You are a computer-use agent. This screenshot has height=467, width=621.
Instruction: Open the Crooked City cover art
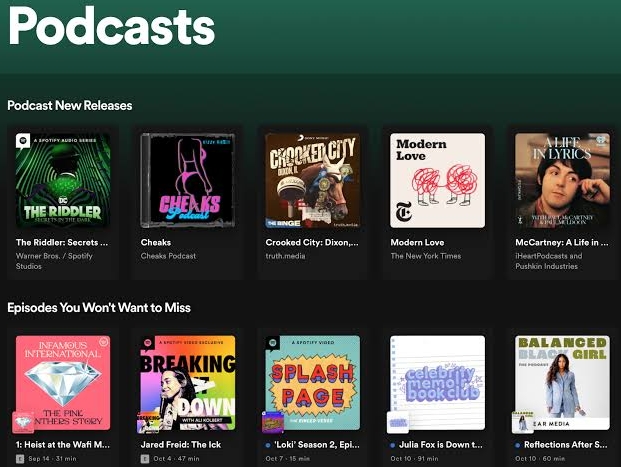click(312, 180)
